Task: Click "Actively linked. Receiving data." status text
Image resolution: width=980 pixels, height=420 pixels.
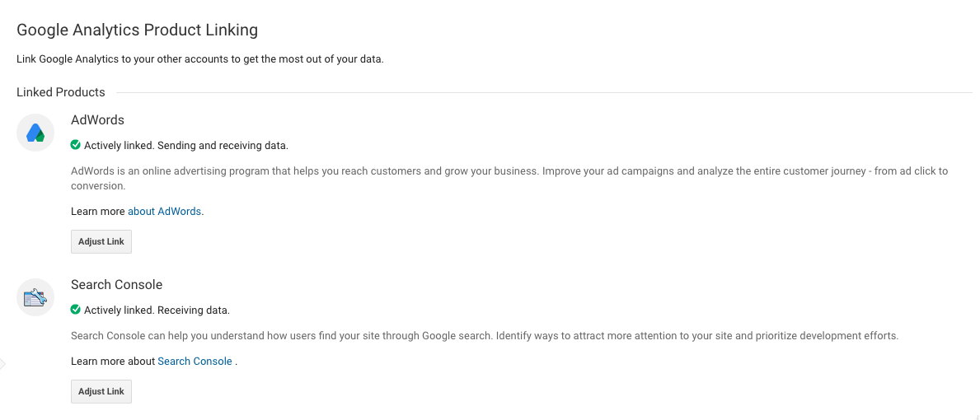Action: (x=157, y=310)
